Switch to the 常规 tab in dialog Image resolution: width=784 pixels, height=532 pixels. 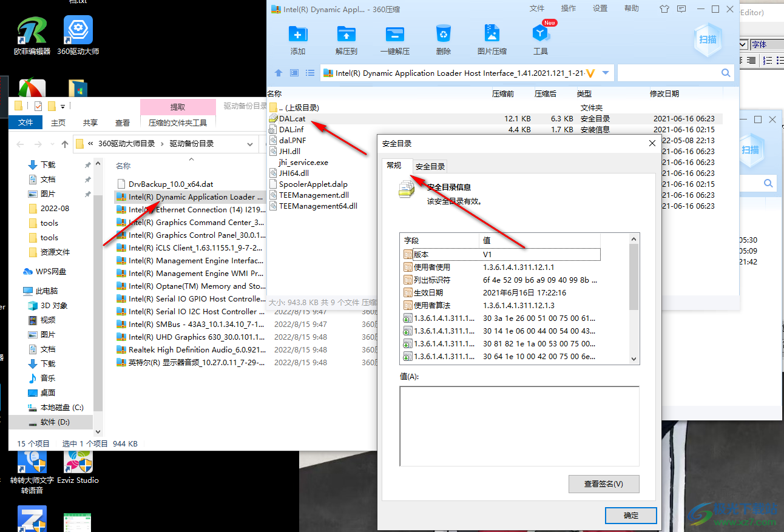point(394,166)
